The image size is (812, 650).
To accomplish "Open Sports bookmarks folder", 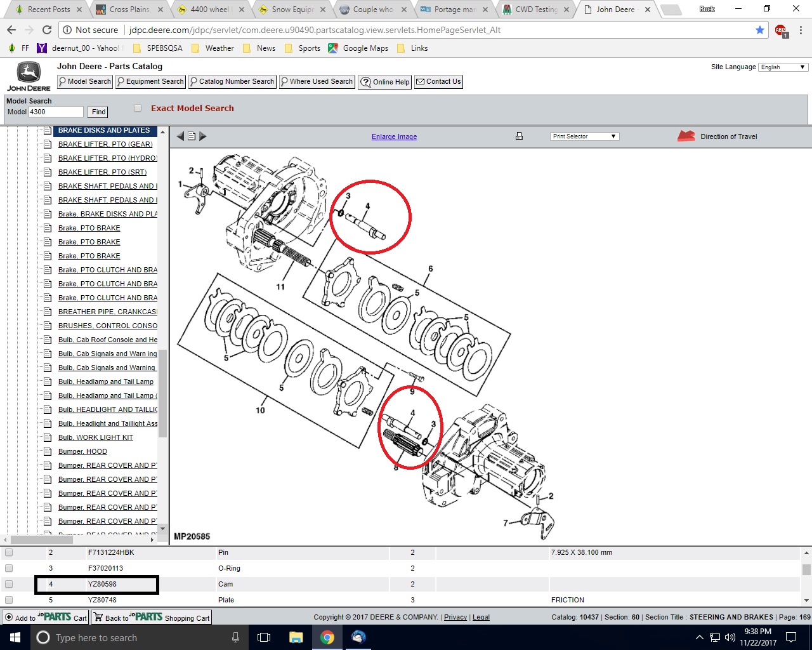I will click(303, 48).
